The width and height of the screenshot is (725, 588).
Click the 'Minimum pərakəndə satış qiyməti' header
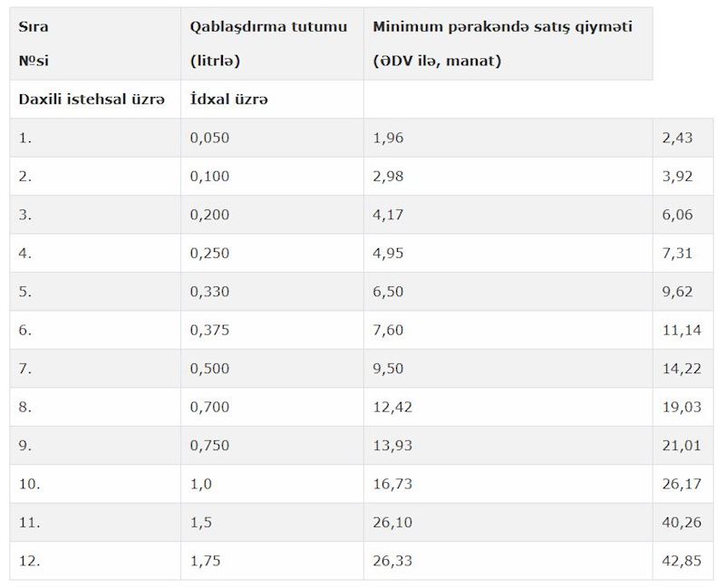(507, 43)
